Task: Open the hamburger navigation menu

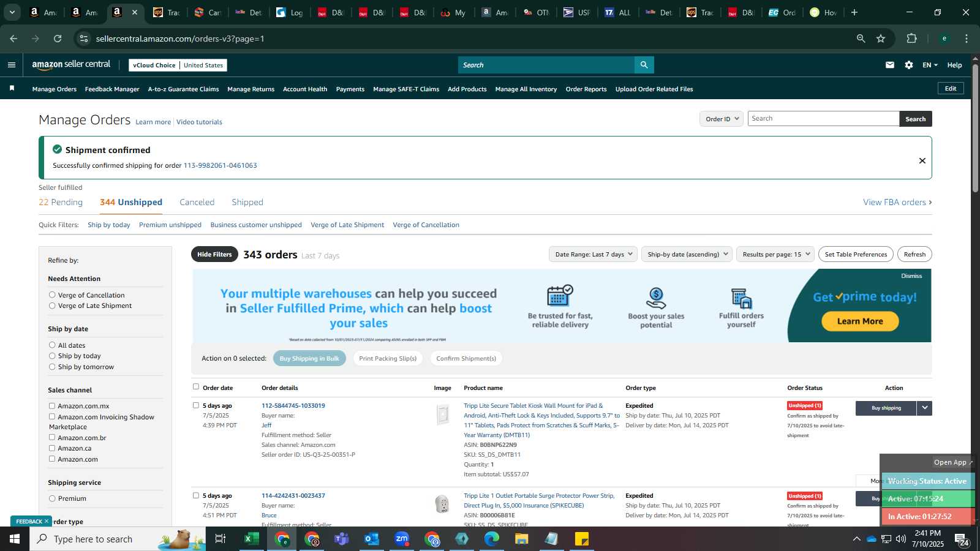Action: pos(12,65)
